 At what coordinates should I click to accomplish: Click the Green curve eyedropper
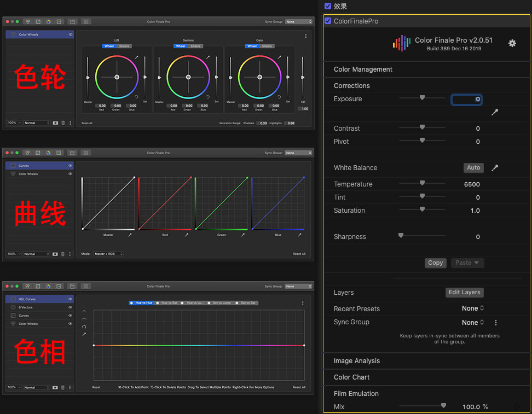(242, 235)
